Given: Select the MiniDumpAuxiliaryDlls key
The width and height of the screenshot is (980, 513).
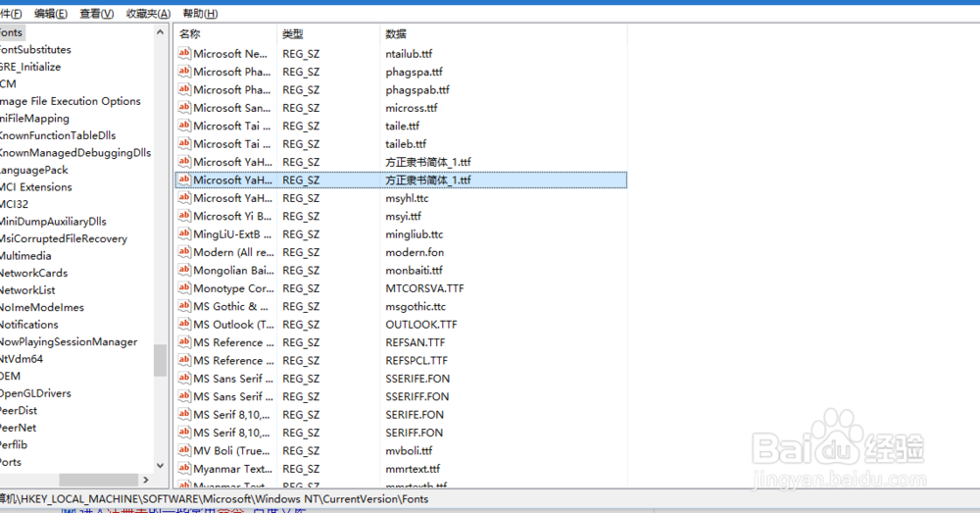Looking at the screenshot, I should click(x=53, y=222).
